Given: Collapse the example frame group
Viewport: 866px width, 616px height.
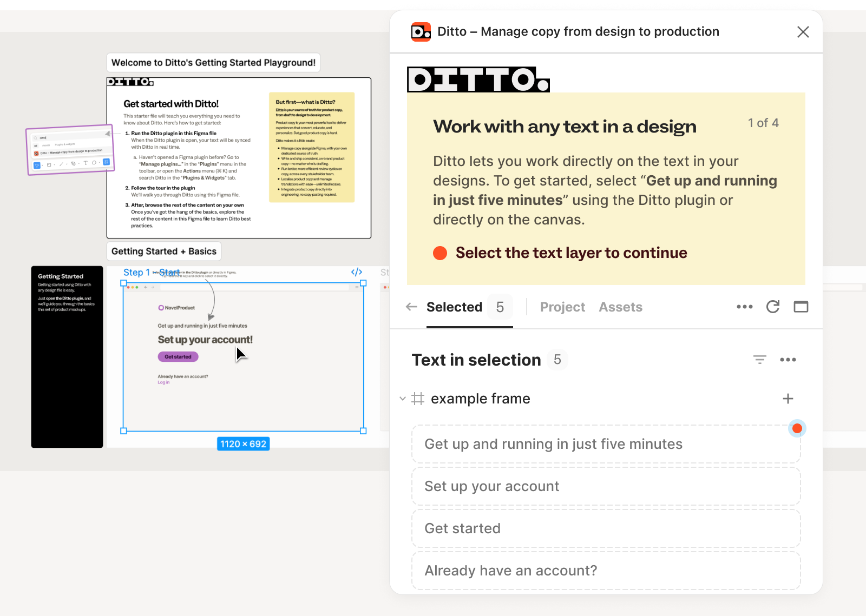Looking at the screenshot, I should [402, 399].
